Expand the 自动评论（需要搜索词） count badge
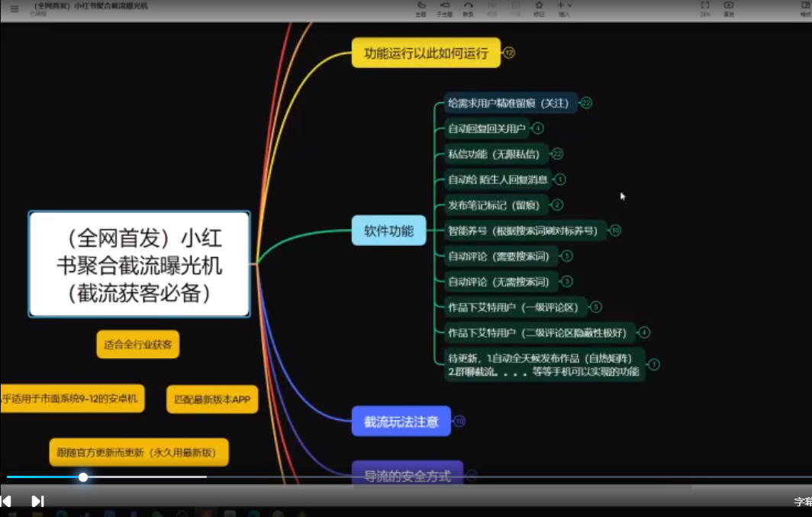This screenshot has width=812, height=517. (567, 256)
